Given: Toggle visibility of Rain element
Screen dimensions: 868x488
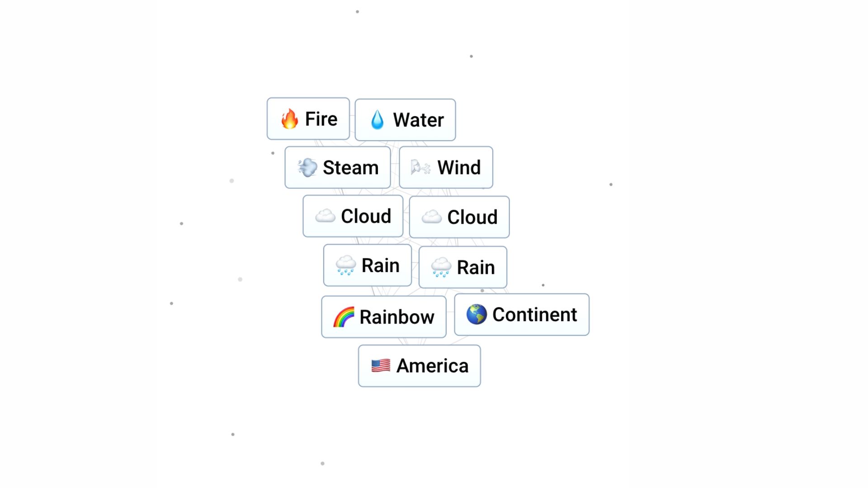Looking at the screenshot, I should pyautogui.click(x=367, y=265).
